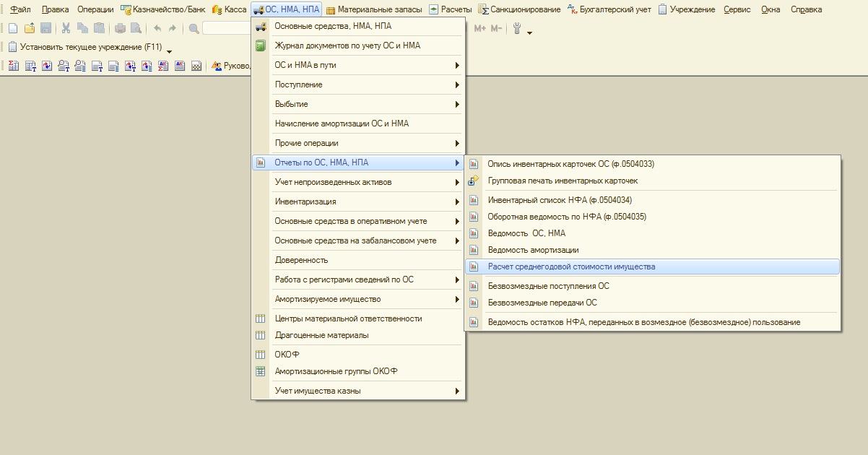This screenshot has width=868, height=455.
Task: Click the Undo arrow icon
Action: point(157,28)
